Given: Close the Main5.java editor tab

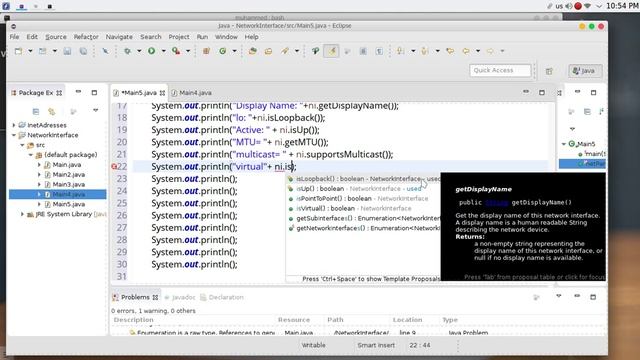Looking at the screenshot, I should tap(162, 93).
